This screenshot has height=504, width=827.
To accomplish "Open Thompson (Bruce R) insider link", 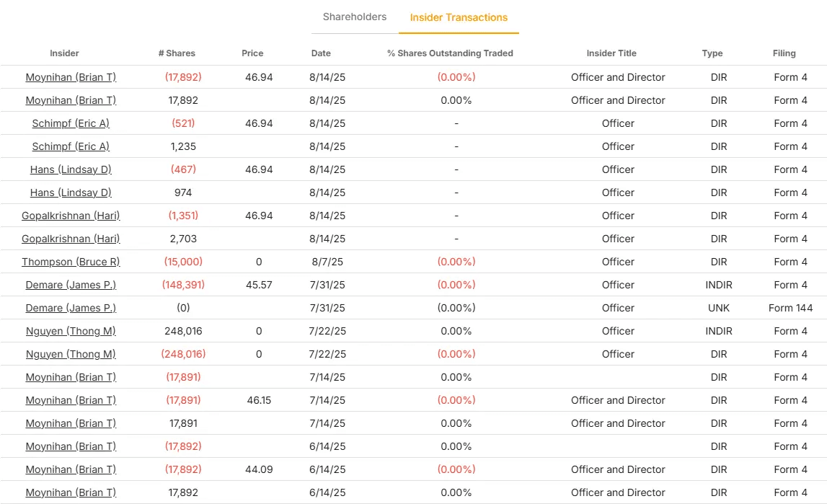I will (x=71, y=262).
